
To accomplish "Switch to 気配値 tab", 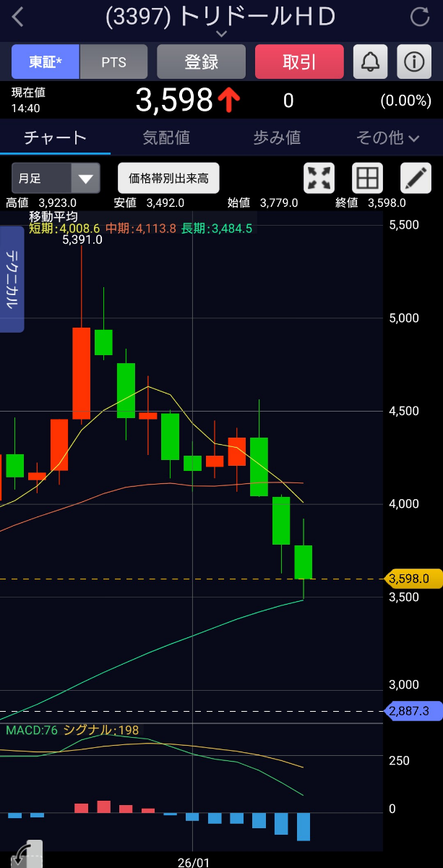I will pos(166,137).
